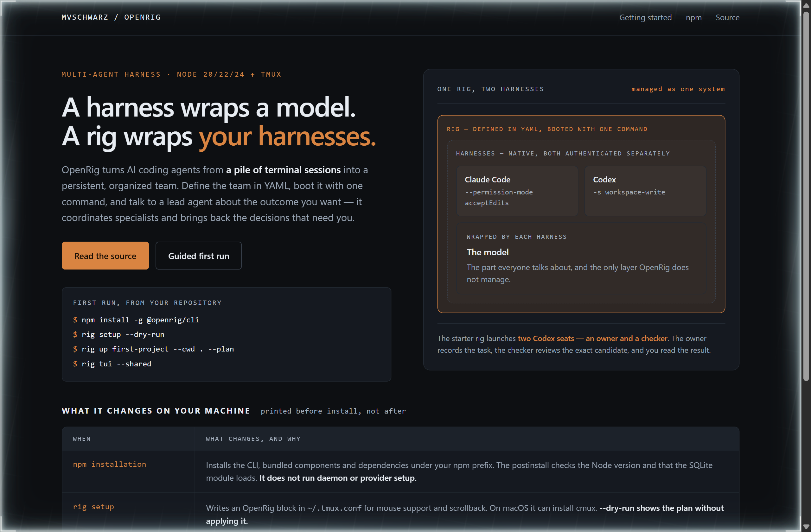Click the WHAT IT CHANGES ON YOUR MACHINE heading
The height and width of the screenshot is (532, 811).
click(x=156, y=411)
